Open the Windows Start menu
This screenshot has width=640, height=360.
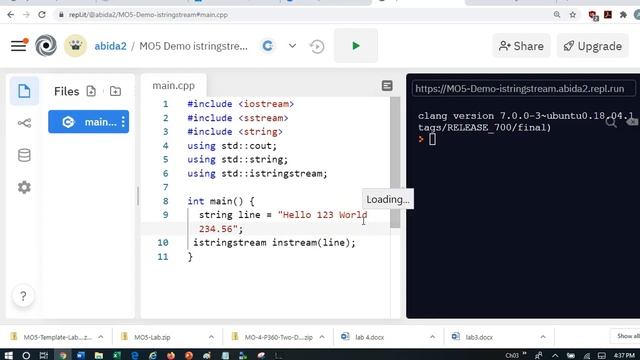8,356
